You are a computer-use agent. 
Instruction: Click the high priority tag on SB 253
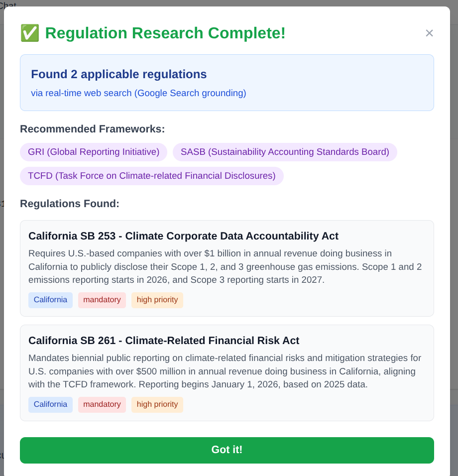coord(157,300)
